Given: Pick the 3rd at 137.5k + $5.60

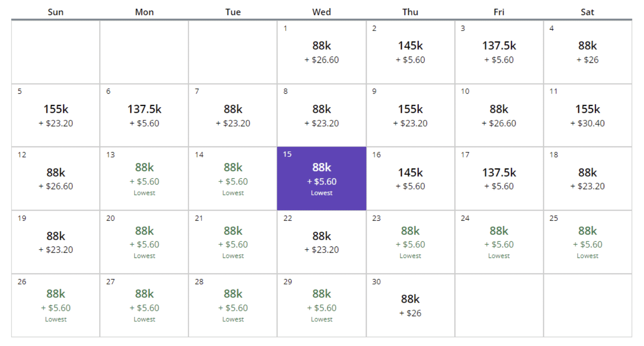Looking at the screenshot, I should coord(499,52).
